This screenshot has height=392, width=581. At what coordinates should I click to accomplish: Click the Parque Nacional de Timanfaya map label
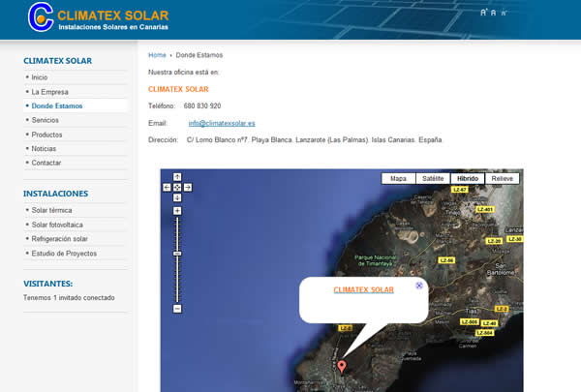[375, 260]
